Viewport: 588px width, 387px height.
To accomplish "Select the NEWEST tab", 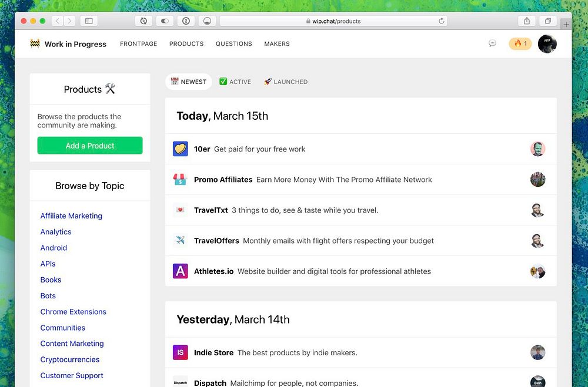I will click(x=189, y=82).
